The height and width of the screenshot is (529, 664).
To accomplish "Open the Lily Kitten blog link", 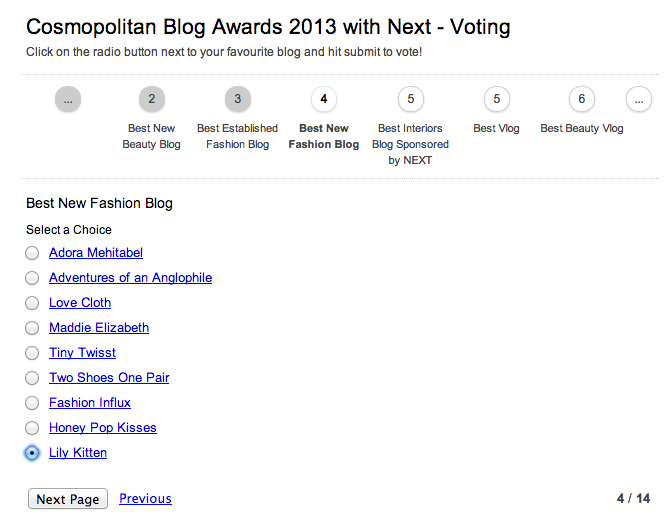I will pyautogui.click(x=78, y=453).
